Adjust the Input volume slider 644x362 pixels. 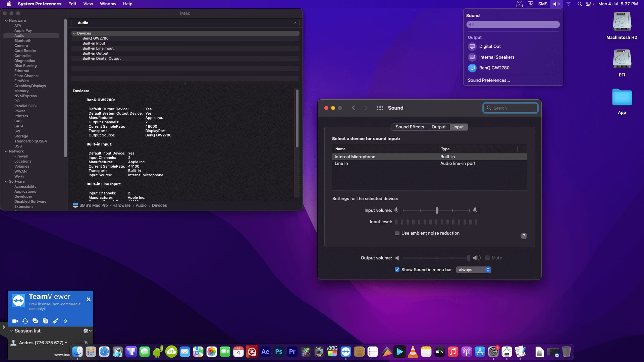coord(437,210)
